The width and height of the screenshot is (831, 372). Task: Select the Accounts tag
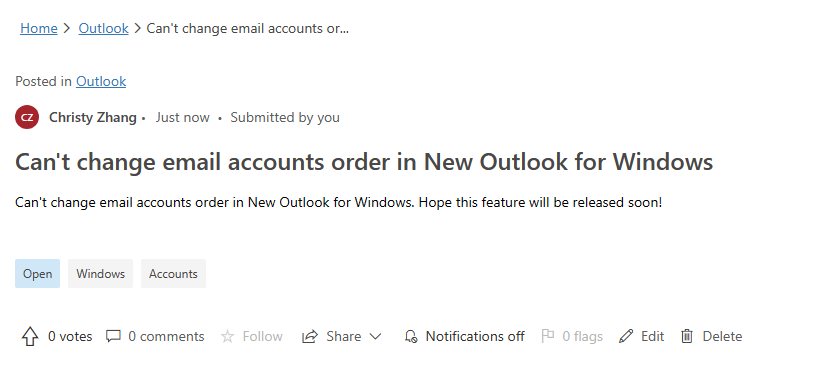173,273
